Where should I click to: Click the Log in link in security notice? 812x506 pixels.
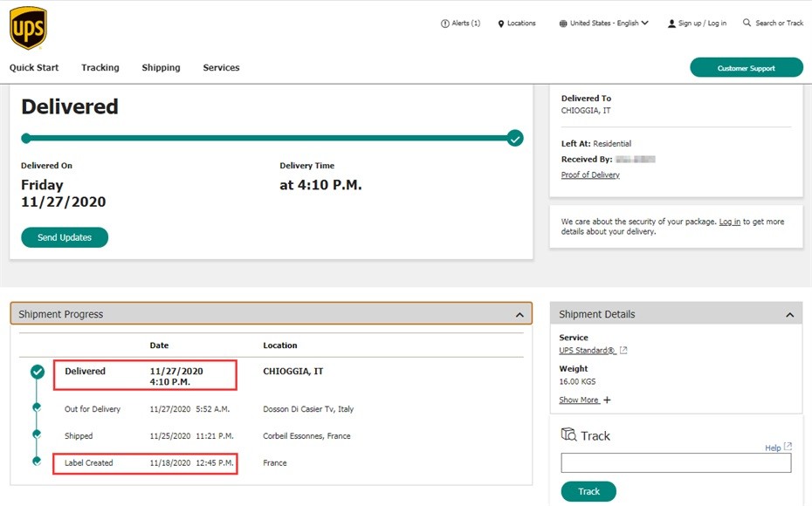[730, 222]
